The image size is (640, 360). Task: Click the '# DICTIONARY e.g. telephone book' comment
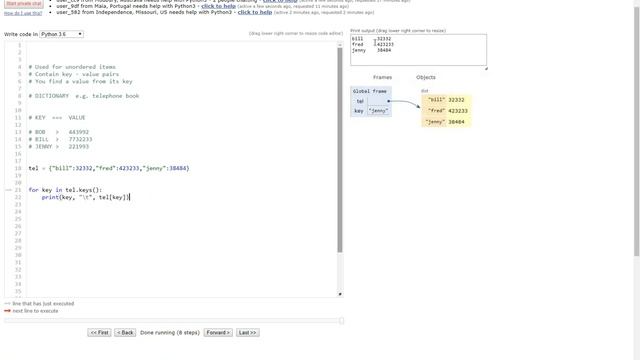[x=84, y=96]
